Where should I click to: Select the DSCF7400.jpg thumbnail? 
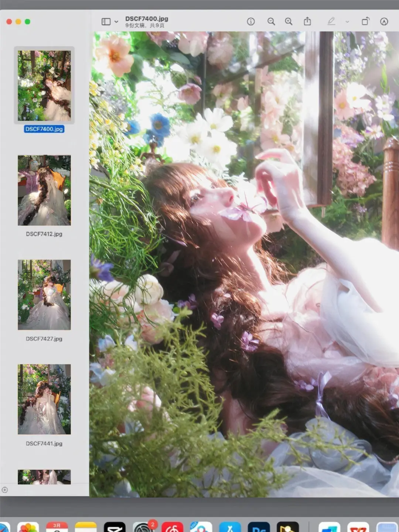click(44, 86)
